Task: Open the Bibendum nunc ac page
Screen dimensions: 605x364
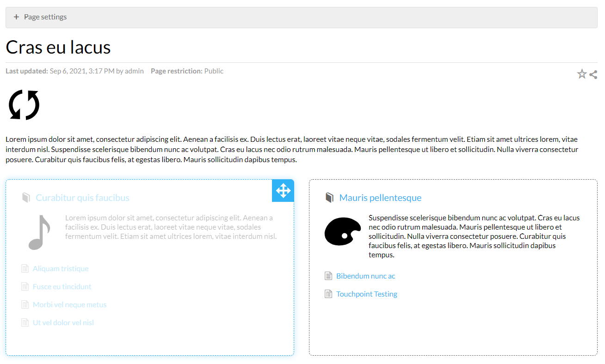Action: pyautogui.click(x=365, y=276)
